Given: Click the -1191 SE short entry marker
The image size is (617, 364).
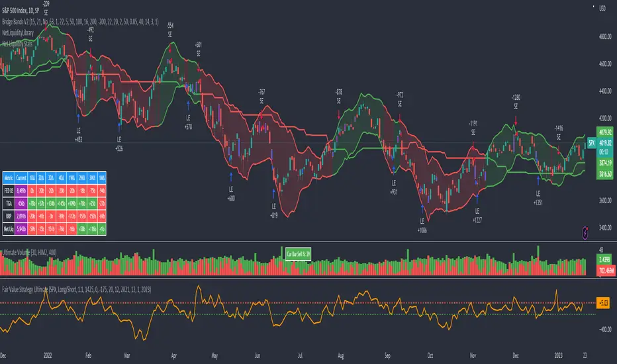Looking at the screenshot, I should [473, 128].
